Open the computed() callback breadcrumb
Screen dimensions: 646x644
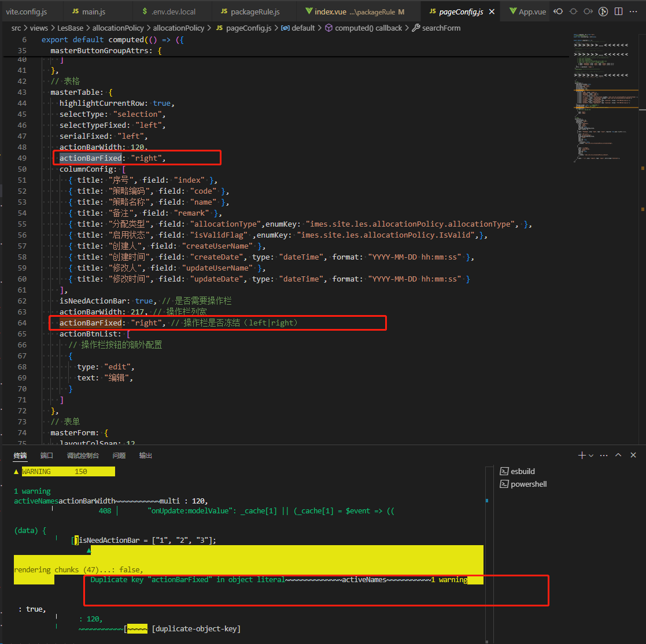[x=364, y=28]
